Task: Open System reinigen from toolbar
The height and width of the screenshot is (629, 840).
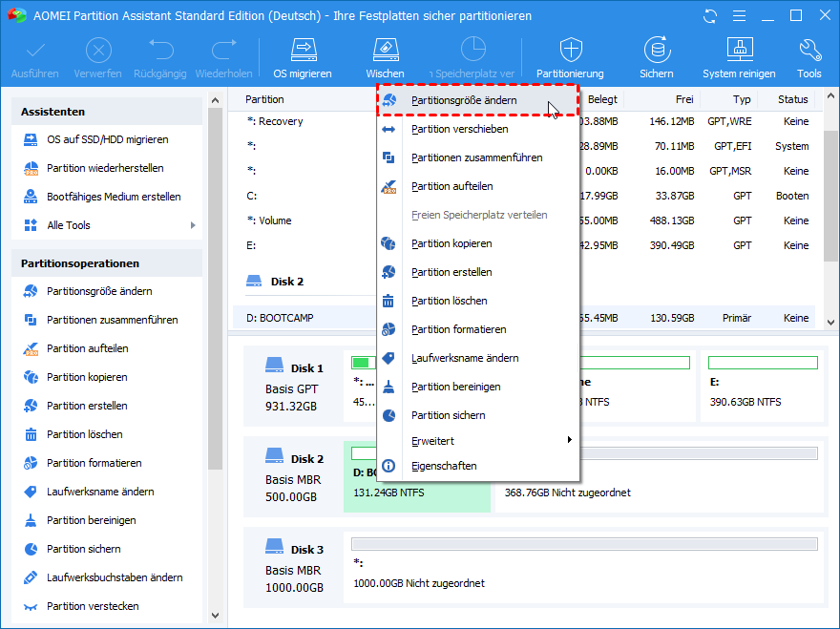Action: point(740,58)
